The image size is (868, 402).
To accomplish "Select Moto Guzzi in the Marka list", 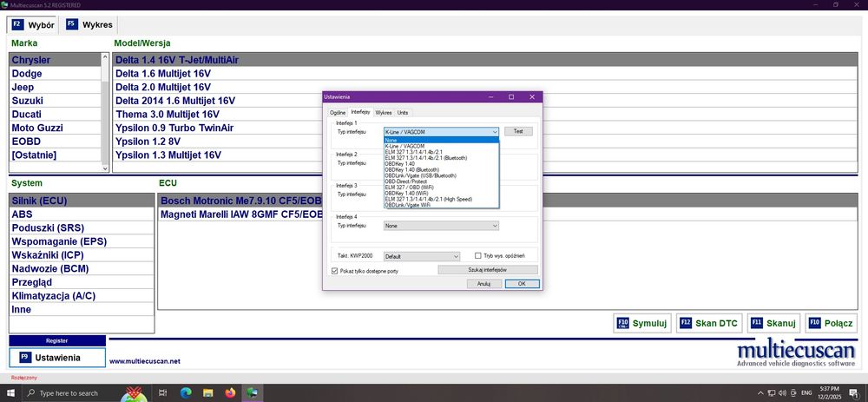I will pos(55,128).
